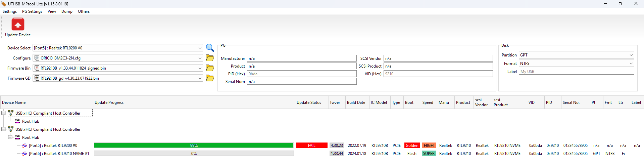Open the View menu
Viewport: 644px width, 161px height.
pyautogui.click(x=52, y=11)
